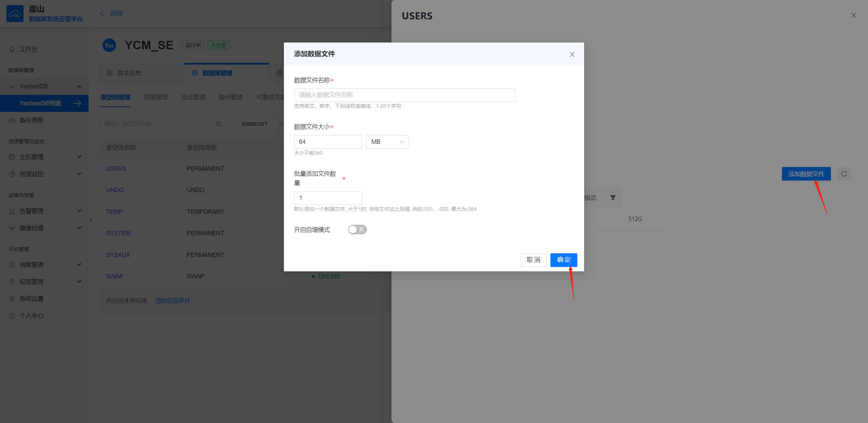
Task: Click the 工作台 home icon in sidebar
Action: [x=12, y=50]
